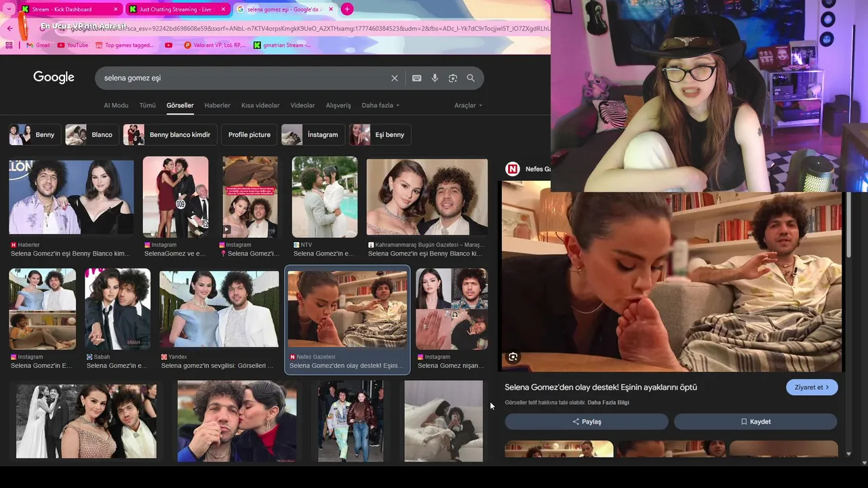Screen dimensions: 868x488
Task: Open the Yandex result thumbnail
Action: pos(219,309)
